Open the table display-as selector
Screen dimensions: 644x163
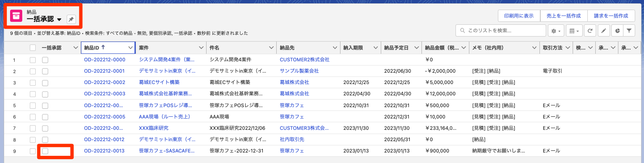point(573,31)
